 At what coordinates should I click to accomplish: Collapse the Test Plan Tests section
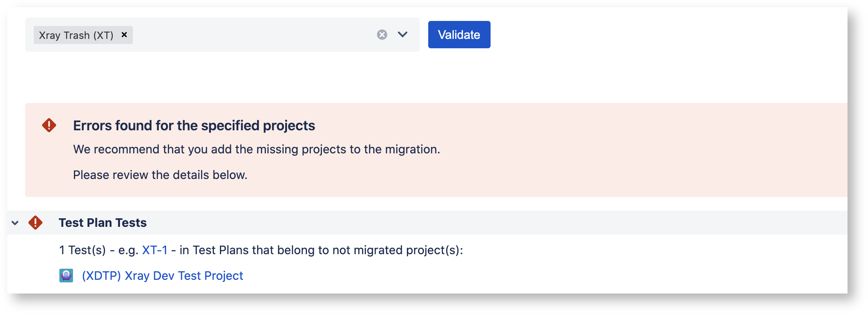[x=15, y=223]
